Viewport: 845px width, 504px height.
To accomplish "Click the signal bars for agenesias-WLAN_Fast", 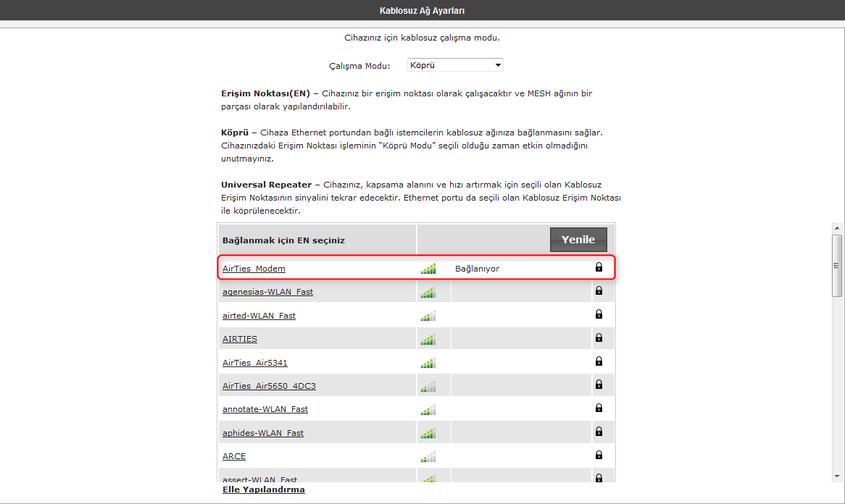I will click(x=428, y=290).
